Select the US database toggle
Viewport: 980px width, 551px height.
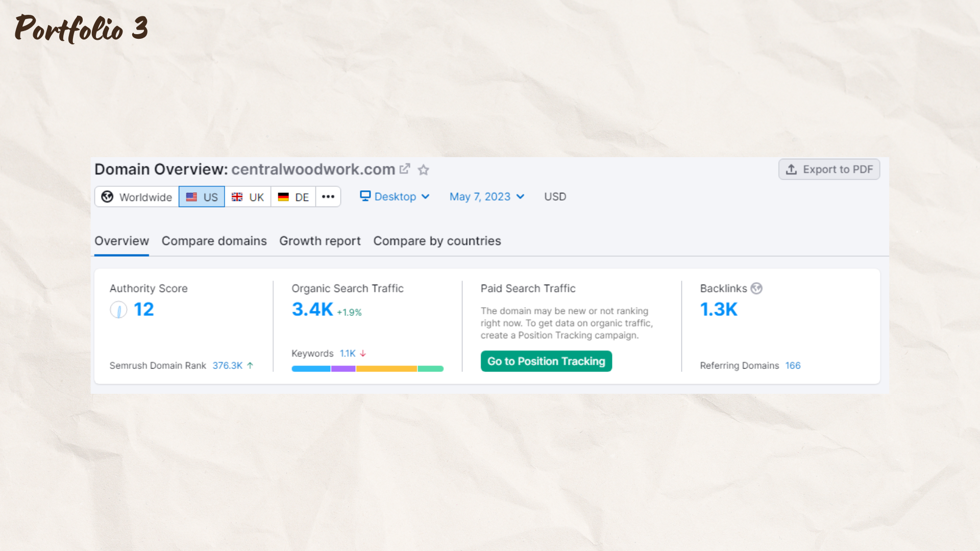202,197
